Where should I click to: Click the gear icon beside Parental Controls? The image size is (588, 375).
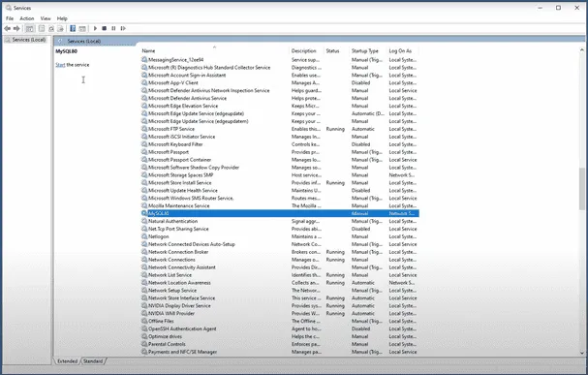(x=144, y=344)
